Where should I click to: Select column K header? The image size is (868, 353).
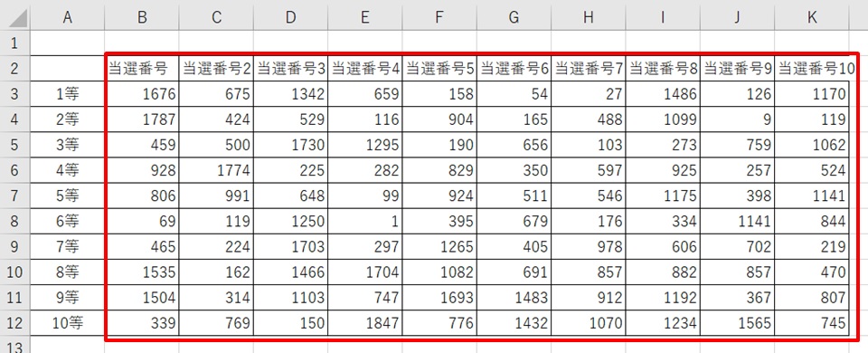coord(812,17)
